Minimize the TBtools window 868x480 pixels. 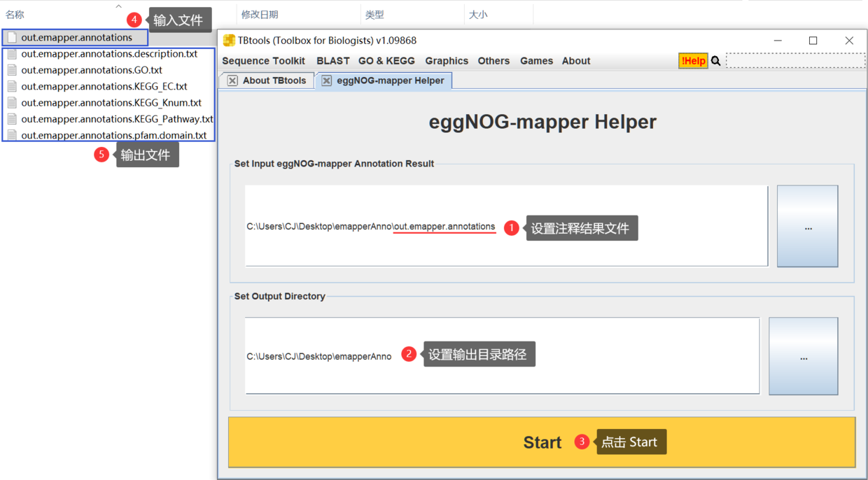(x=778, y=41)
